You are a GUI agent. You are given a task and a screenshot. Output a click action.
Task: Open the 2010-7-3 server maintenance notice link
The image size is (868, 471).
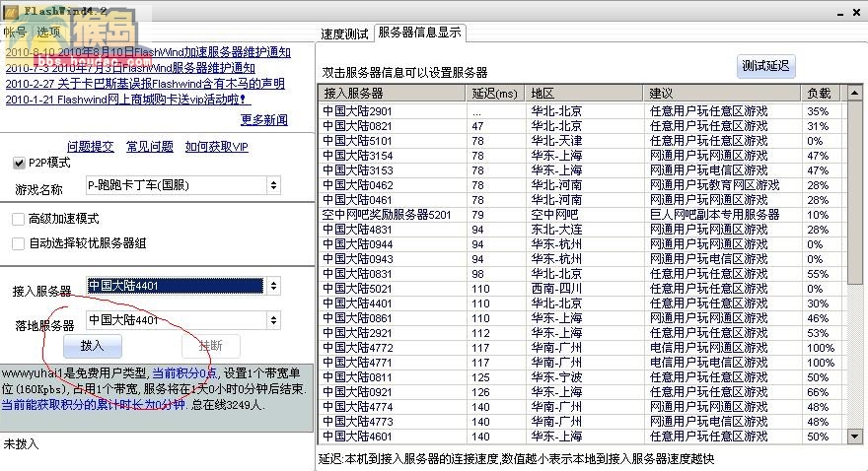point(130,68)
